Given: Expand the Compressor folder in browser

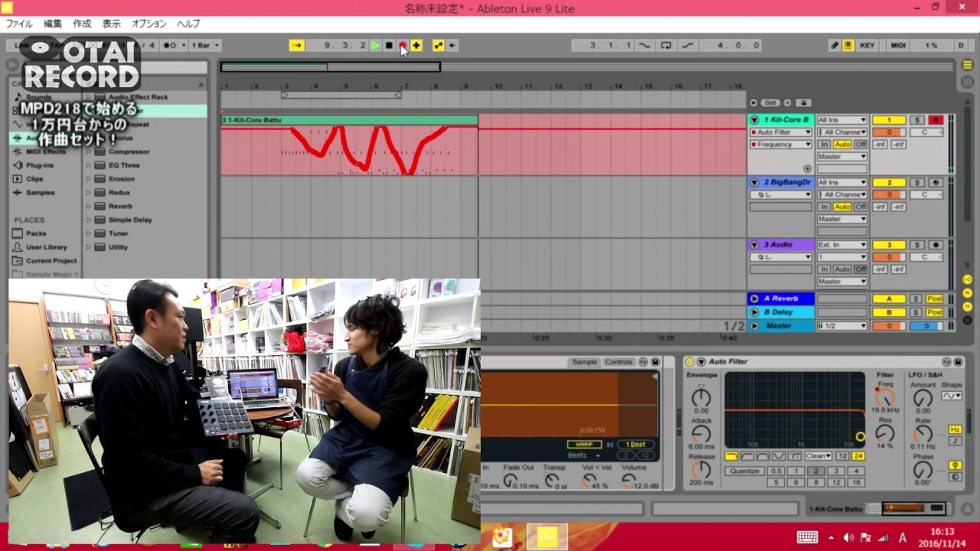Looking at the screenshot, I should [x=89, y=152].
